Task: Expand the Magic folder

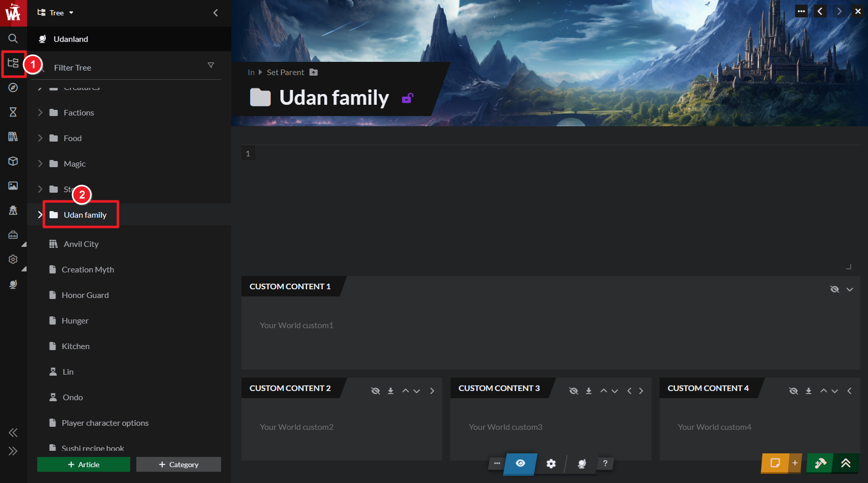Action: pos(40,164)
